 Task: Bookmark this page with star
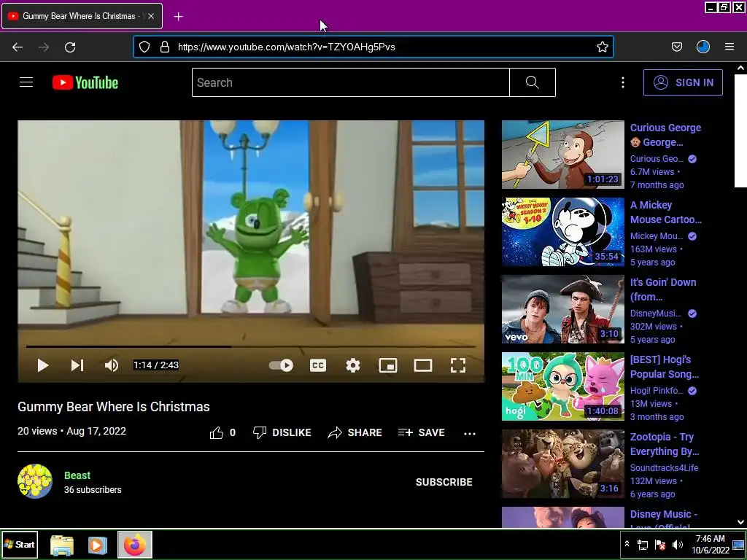click(602, 47)
